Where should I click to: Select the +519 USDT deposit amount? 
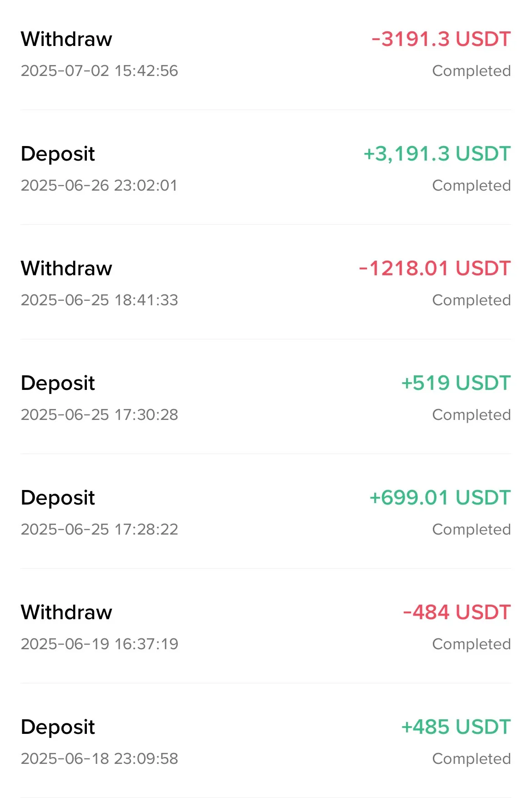tap(456, 383)
